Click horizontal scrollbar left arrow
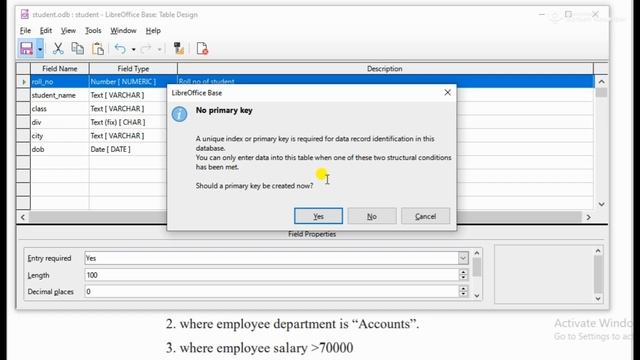Screen dimensions: 640x360 (x=23, y=217)
